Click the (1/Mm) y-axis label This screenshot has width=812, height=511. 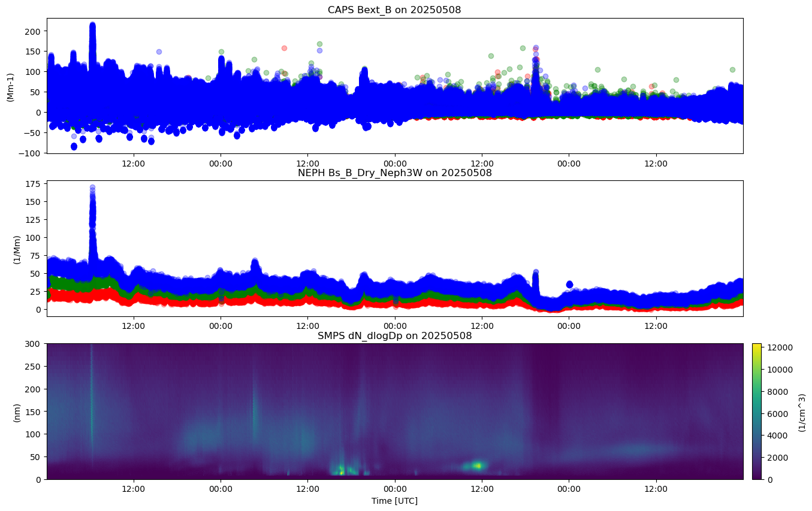pos(16,249)
